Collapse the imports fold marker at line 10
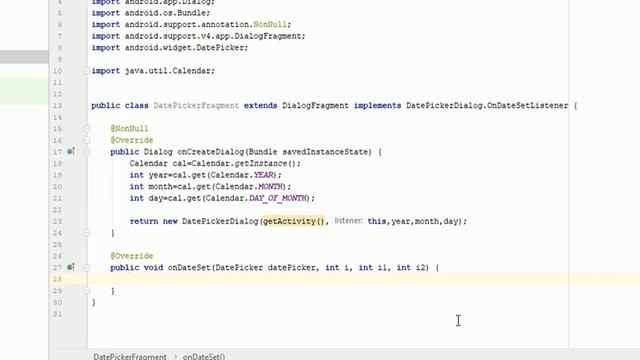 click(87, 71)
